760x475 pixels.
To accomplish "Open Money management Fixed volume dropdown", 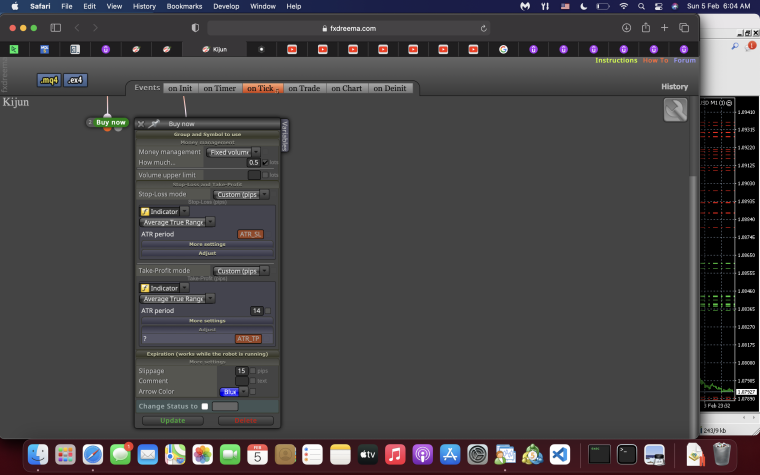I will coord(233,152).
